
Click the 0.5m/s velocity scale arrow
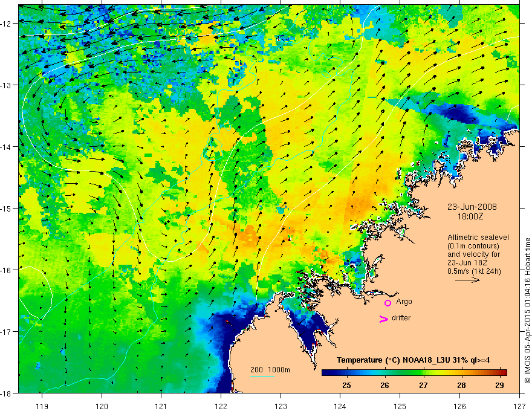click(467, 280)
